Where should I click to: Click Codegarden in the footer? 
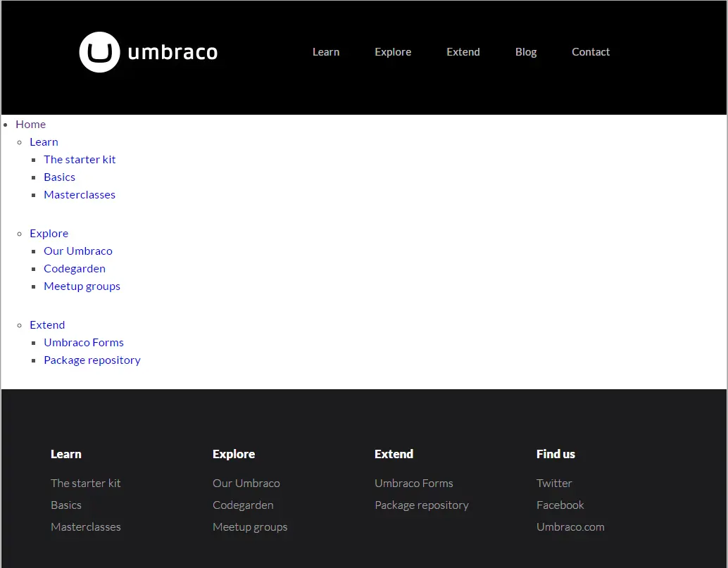click(243, 505)
